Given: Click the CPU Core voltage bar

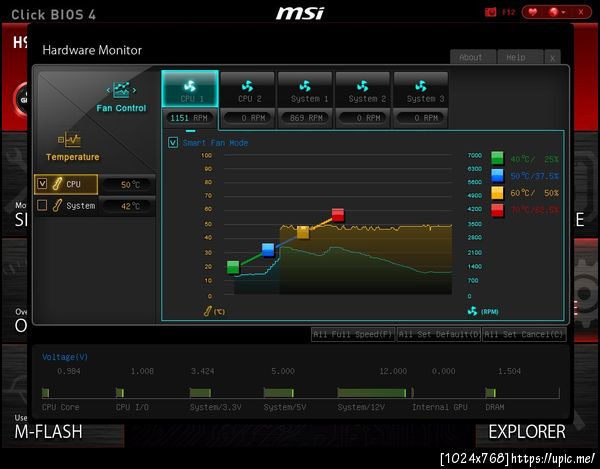Looking at the screenshot, I should click(46, 393).
